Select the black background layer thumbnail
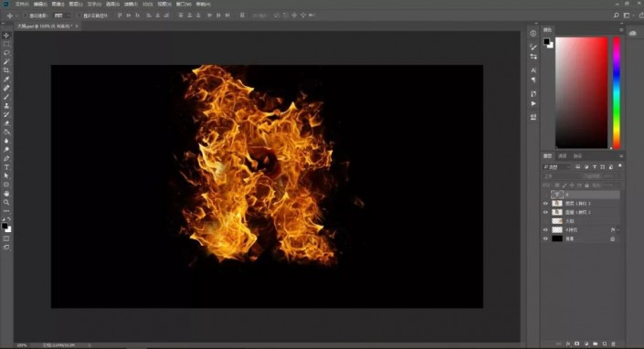This screenshot has width=644, height=349. tap(557, 238)
